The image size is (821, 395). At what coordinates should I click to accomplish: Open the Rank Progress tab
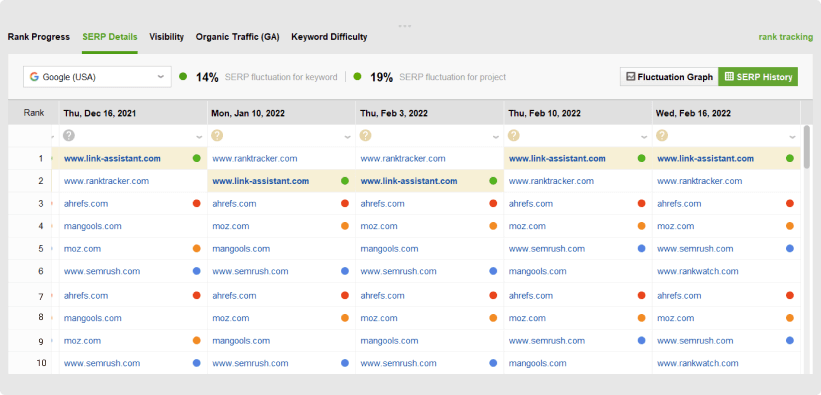pyautogui.click(x=39, y=37)
